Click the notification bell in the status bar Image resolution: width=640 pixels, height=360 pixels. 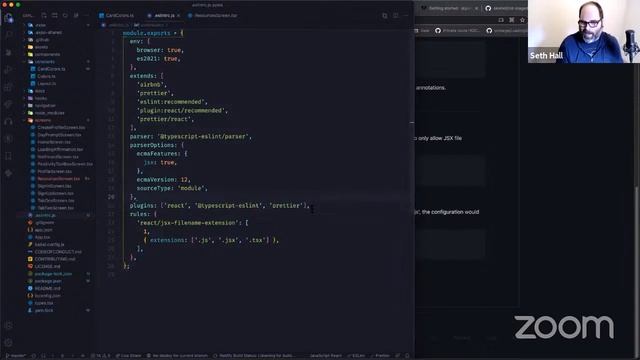click(407, 356)
